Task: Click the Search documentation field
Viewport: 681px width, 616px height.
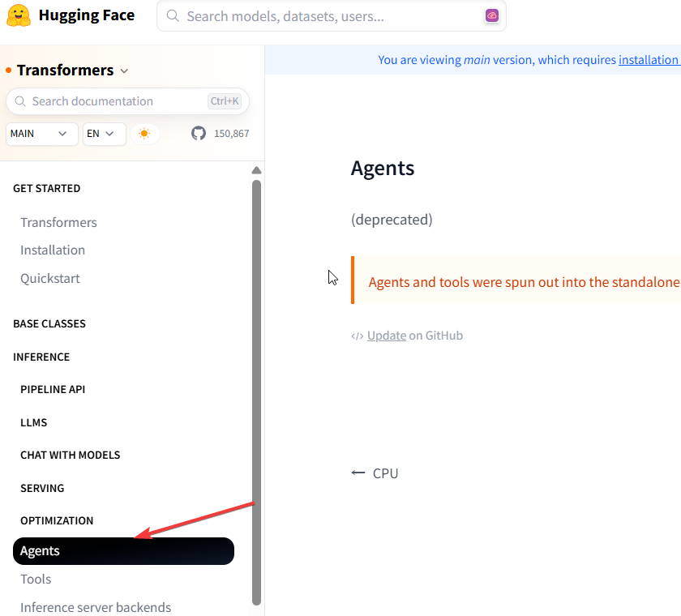Action: pos(113,101)
